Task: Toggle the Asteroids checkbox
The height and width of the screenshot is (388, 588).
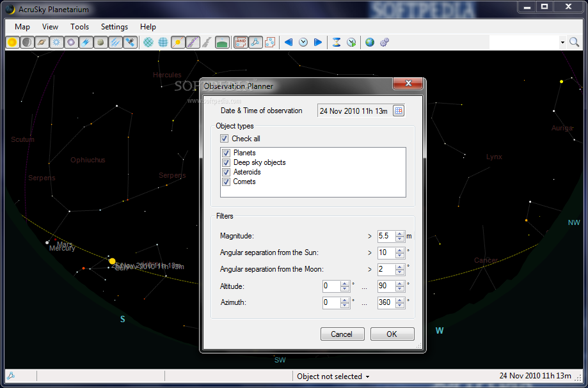Action: click(x=226, y=172)
